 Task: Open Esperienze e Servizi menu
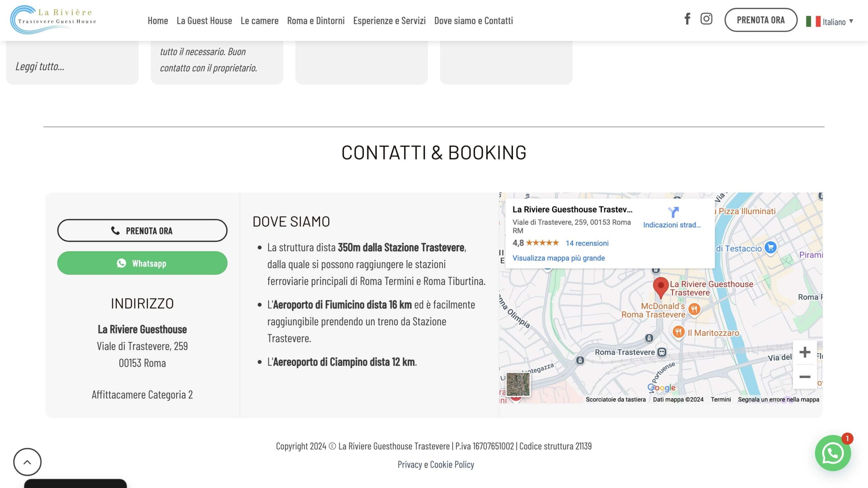pos(389,21)
